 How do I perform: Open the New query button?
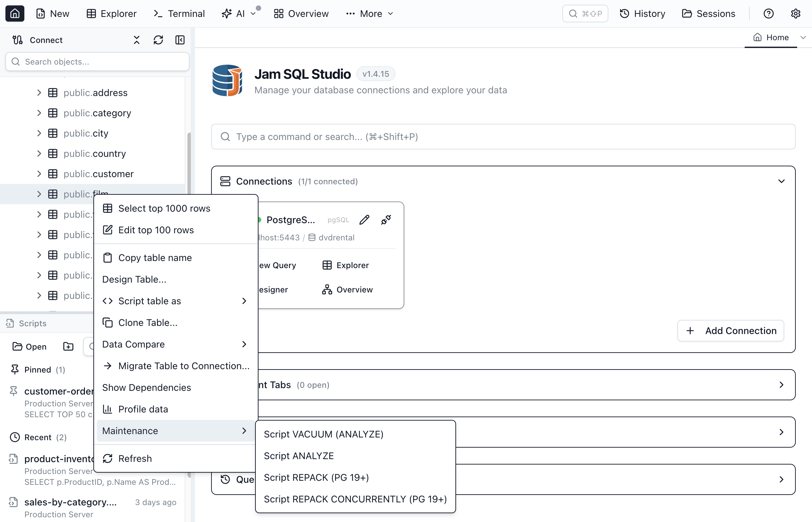tap(52, 14)
